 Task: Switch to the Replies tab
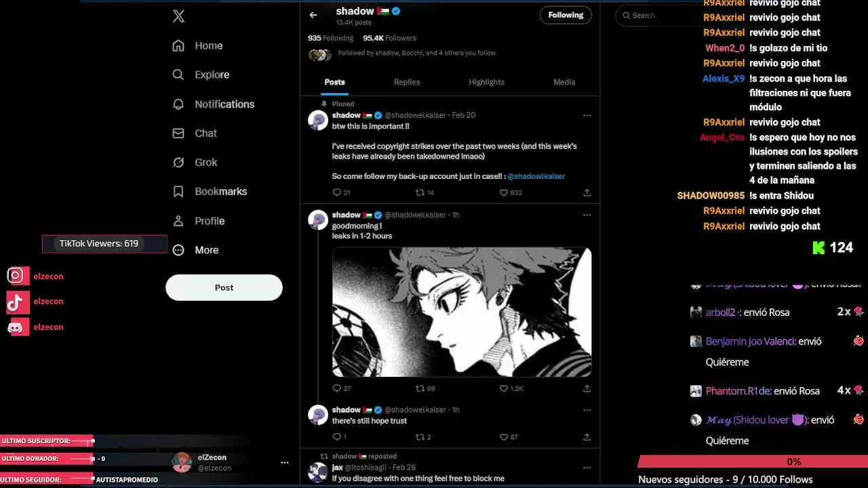[x=407, y=82]
